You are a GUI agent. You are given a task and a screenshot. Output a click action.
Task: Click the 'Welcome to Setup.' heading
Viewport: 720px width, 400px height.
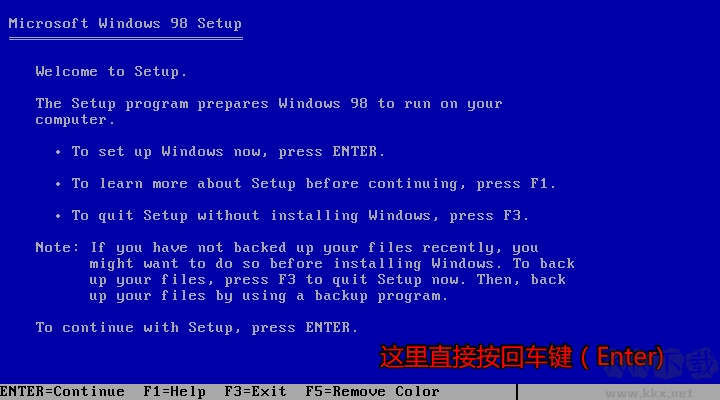pos(111,72)
